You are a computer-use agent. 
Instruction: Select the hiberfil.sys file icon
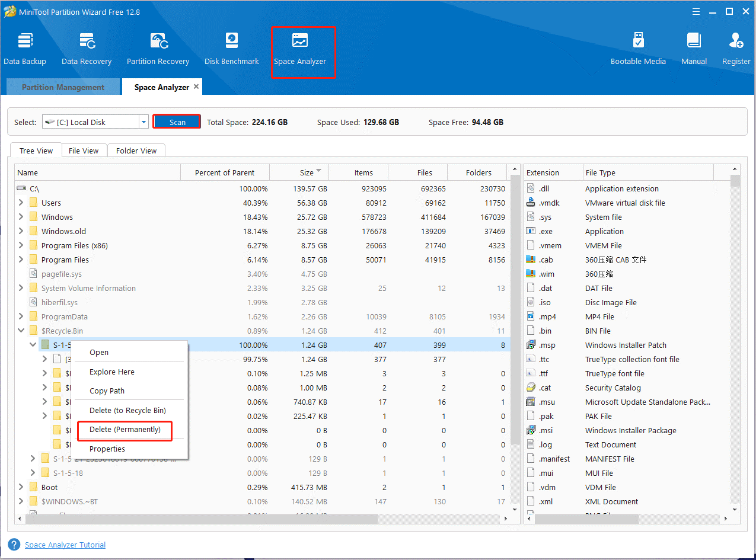(33, 302)
